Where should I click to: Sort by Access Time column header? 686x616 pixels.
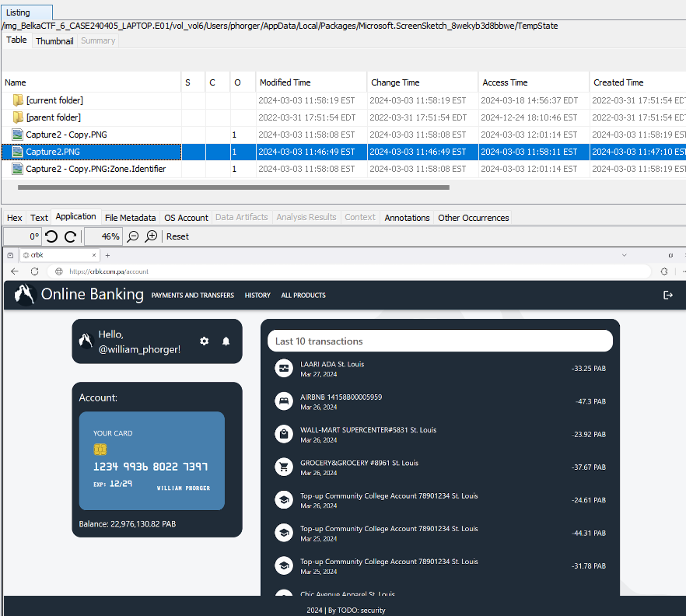534,82
